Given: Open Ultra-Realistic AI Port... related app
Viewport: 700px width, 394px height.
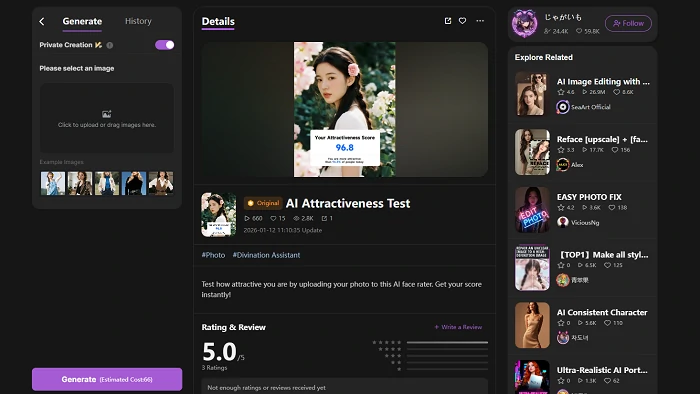Looking at the screenshot, I should 602,370.
